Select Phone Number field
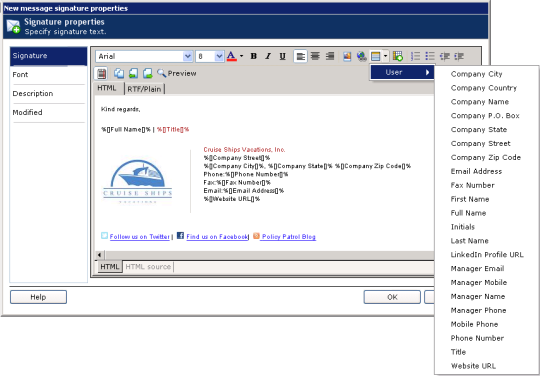 pyautogui.click(x=477, y=338)
